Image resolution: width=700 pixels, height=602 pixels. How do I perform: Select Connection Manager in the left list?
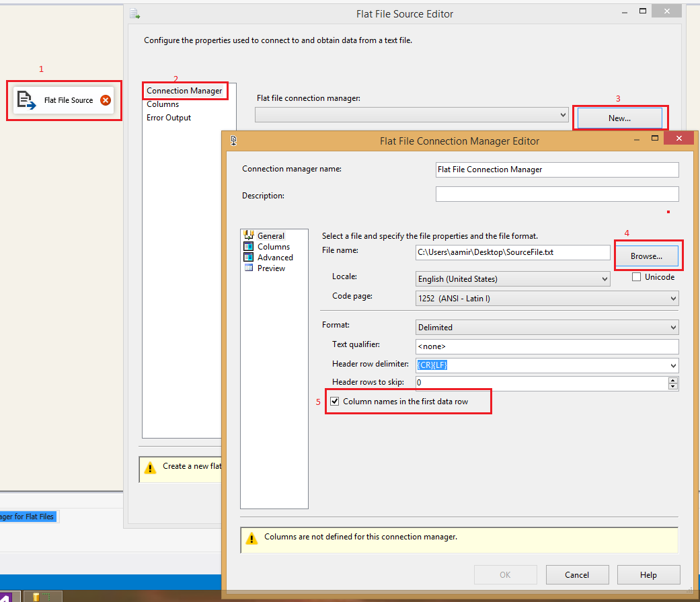(185, 90)
